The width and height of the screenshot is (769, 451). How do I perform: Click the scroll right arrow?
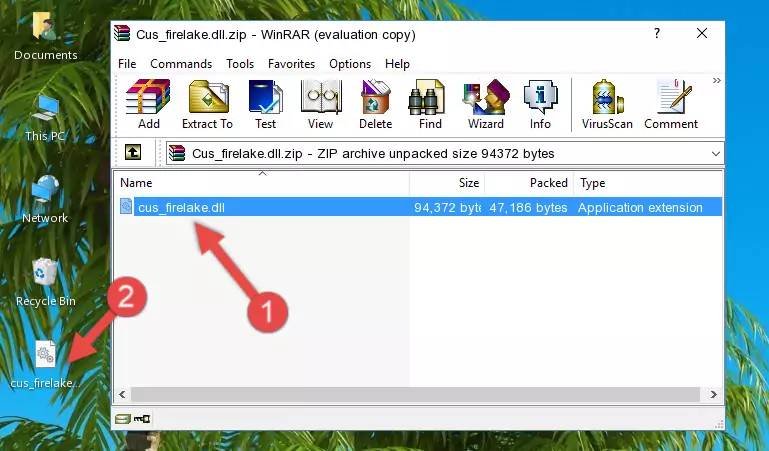714,394
